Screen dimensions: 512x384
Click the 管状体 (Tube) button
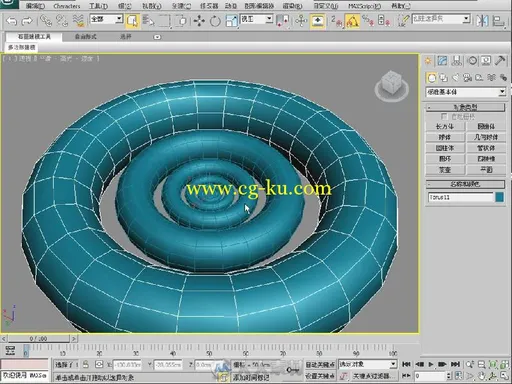pos(486,148)
